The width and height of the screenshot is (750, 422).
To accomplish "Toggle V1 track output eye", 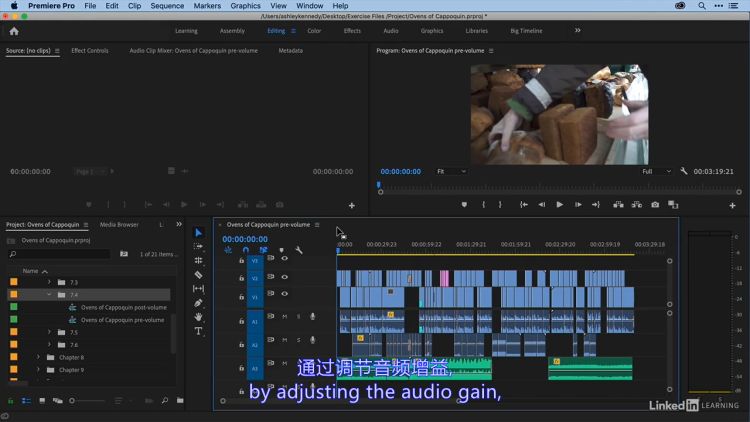I will tap(285, 294).
